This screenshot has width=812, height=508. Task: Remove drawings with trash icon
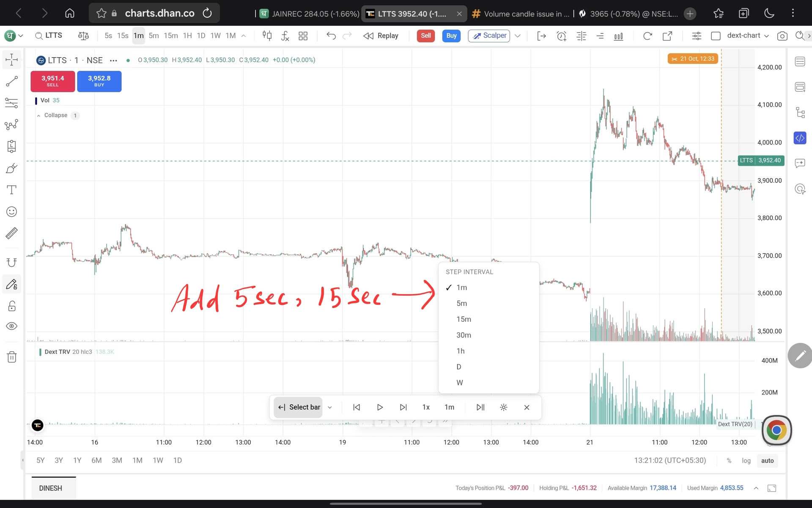[x=12, y=357]
